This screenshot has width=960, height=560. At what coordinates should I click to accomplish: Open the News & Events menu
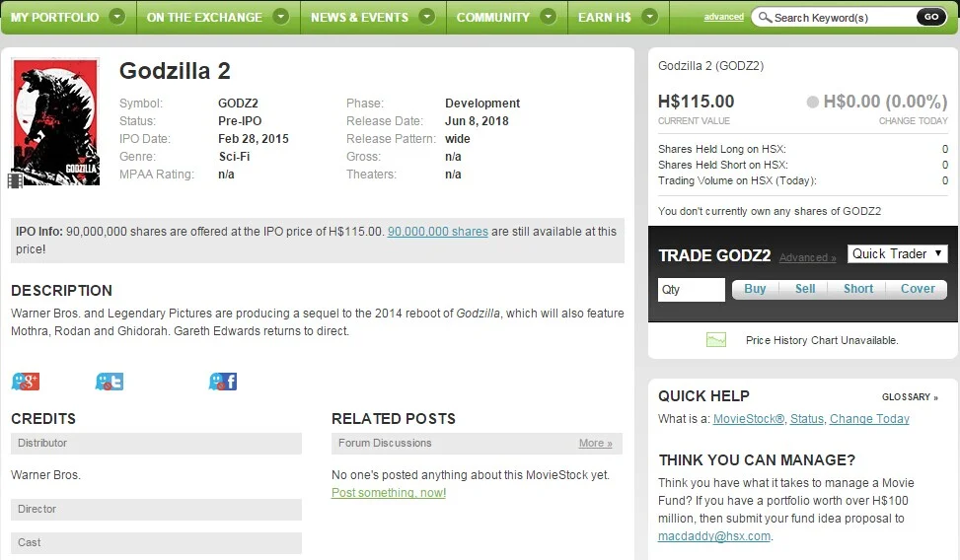pos(359,17)
